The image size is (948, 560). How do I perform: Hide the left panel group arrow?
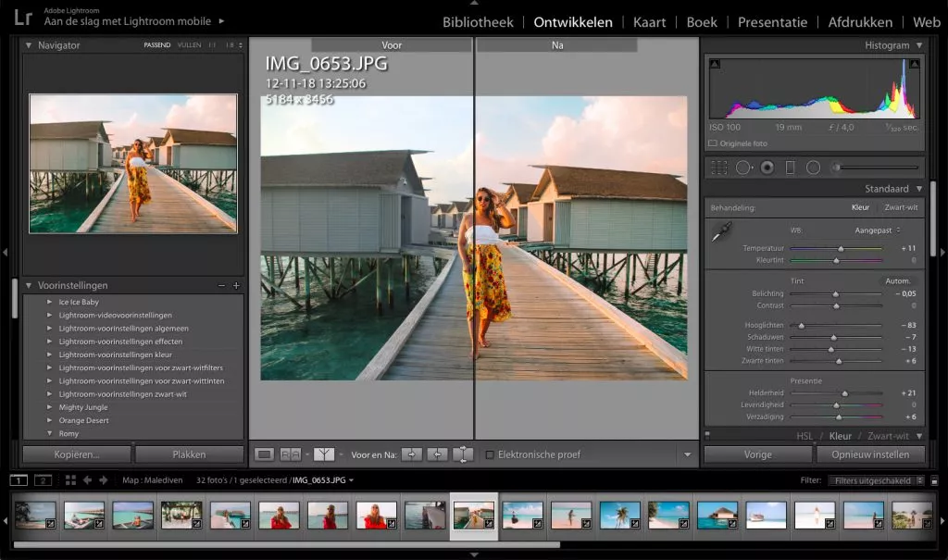[x=5, y=252]
